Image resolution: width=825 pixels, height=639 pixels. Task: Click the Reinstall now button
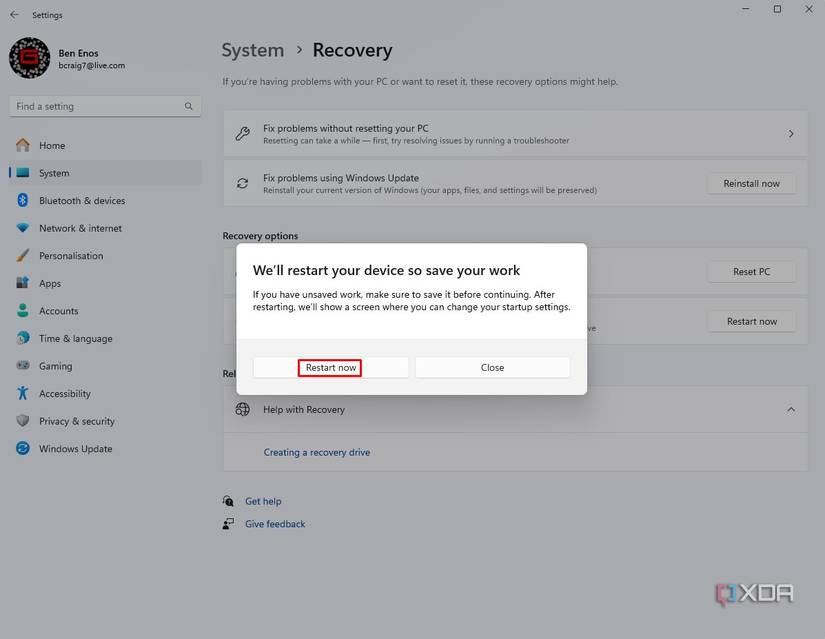751,184
